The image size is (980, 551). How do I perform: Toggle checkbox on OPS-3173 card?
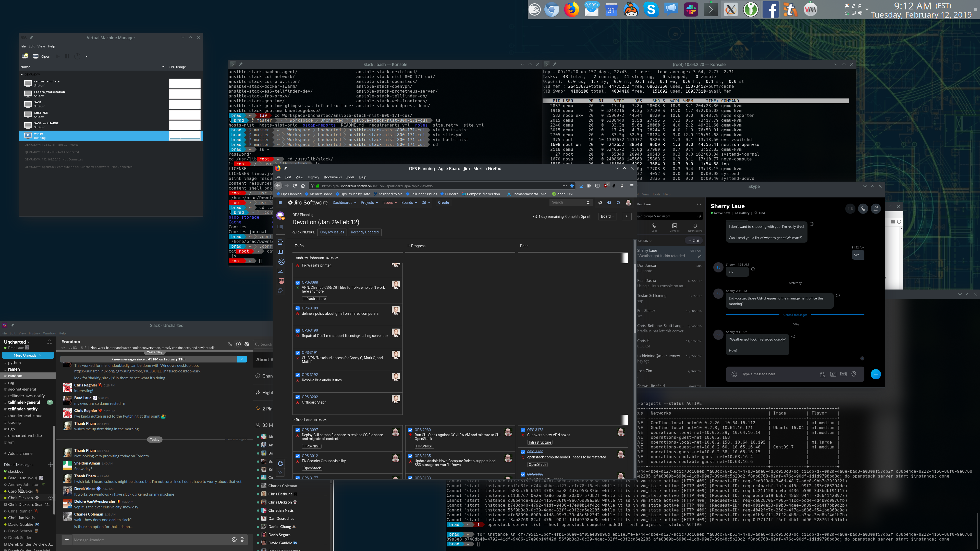click(x=523, y=430)
